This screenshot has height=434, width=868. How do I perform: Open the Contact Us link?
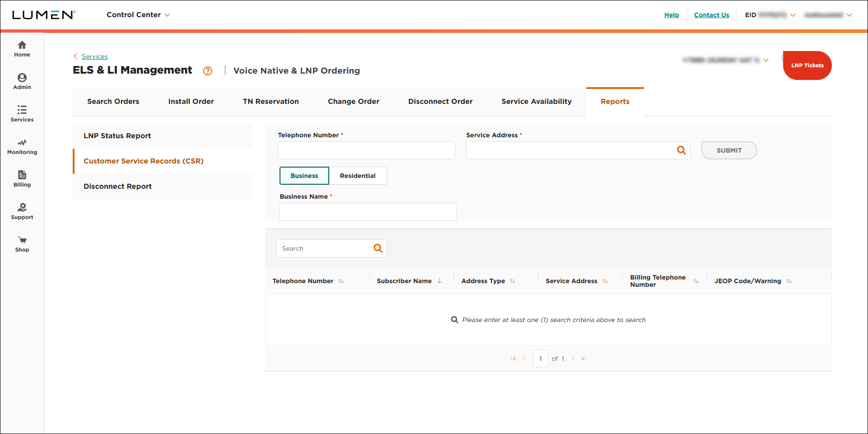point(711,15)
